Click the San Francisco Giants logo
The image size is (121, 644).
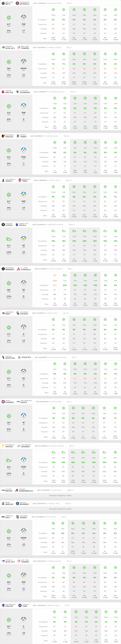click(x=18, y=402)
